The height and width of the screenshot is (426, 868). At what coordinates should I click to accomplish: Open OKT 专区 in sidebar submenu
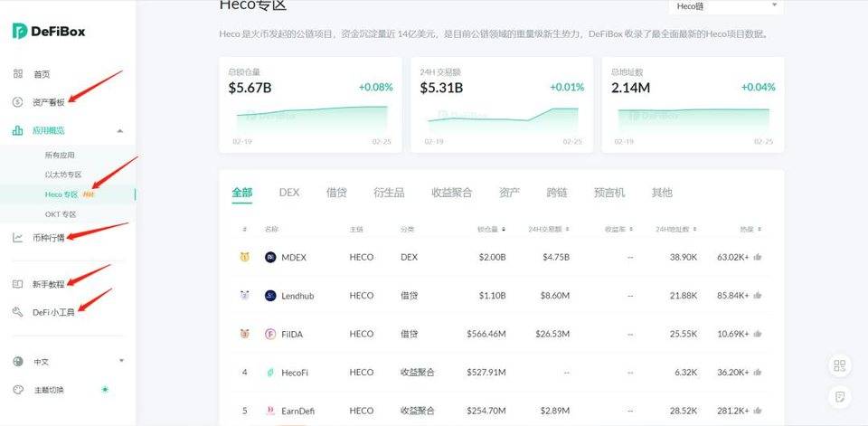[x=61, y=214]
